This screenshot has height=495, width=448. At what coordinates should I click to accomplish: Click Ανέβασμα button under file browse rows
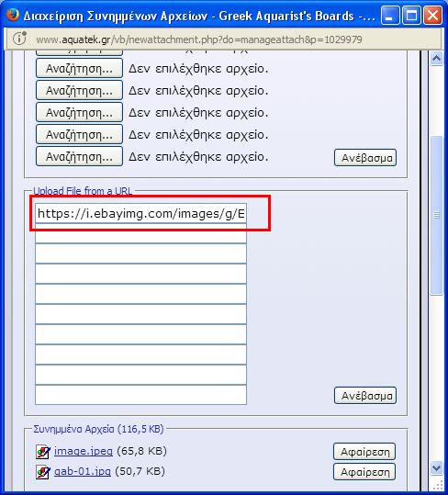(x=365, y=158)
